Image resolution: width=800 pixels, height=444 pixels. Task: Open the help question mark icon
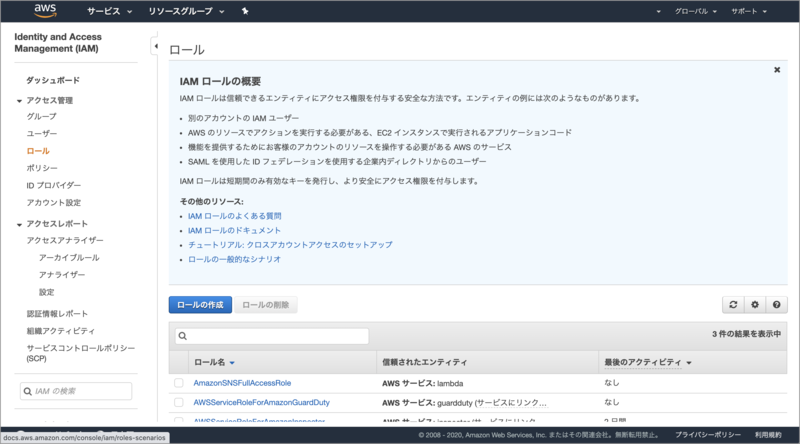(776, 305)
